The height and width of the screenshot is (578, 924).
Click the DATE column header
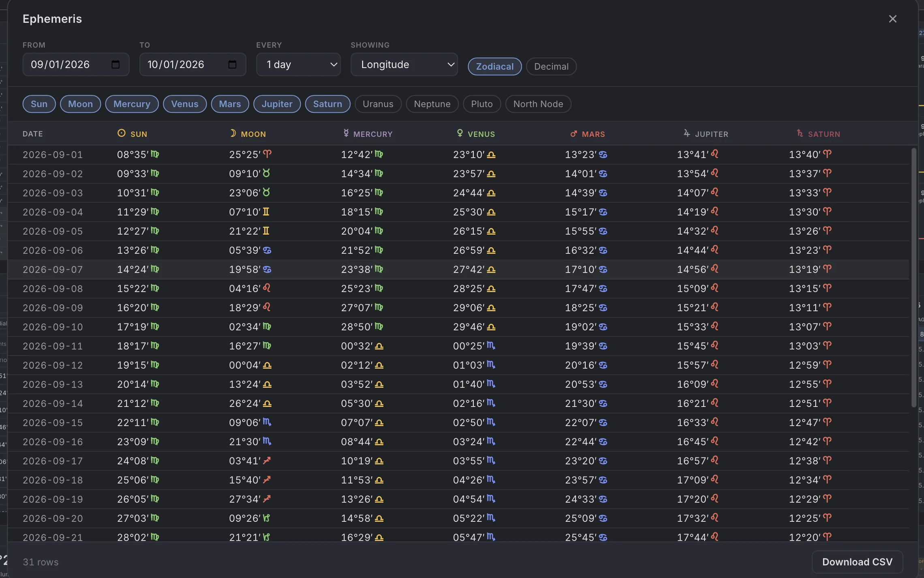coord(33,134)
